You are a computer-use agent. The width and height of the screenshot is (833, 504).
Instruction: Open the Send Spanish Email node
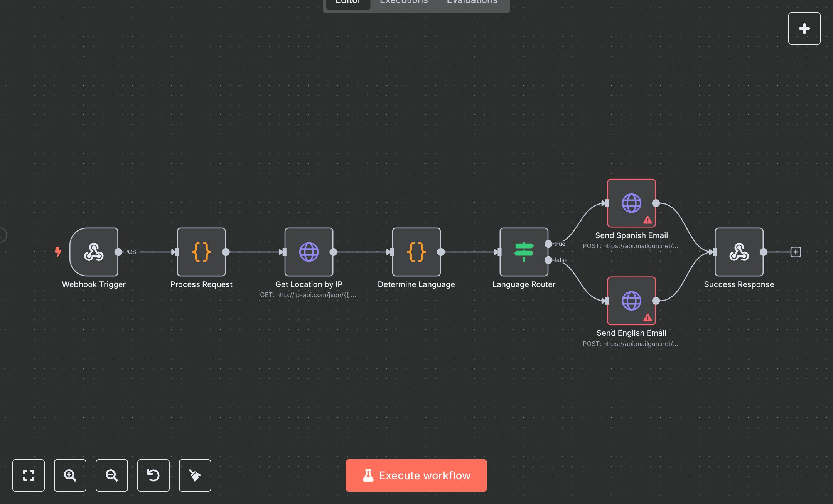(631, 203)
